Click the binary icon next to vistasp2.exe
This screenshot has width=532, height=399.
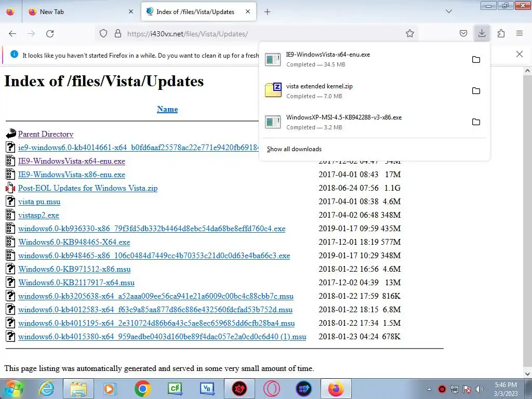pyautogui.click(x=10, y=215)
